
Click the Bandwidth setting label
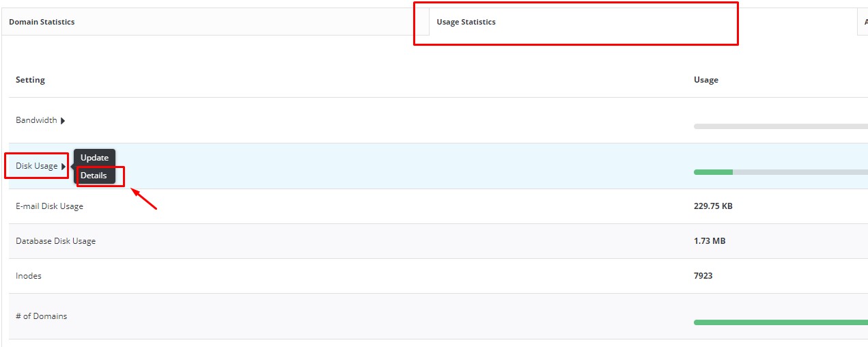[36, 120]
